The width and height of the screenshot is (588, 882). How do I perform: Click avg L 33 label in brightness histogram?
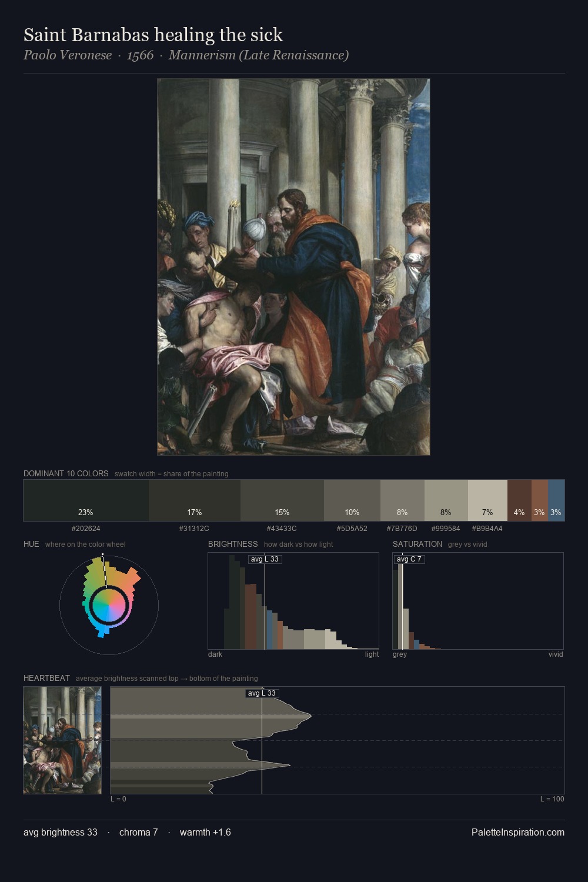click(265, 559)
